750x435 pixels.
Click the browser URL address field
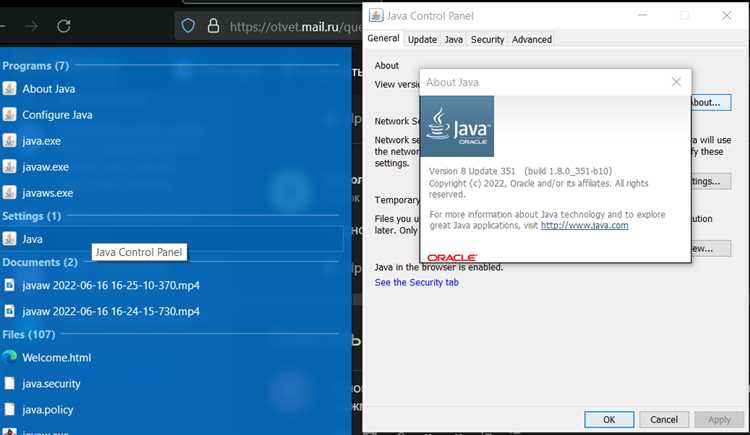[296, 26]
